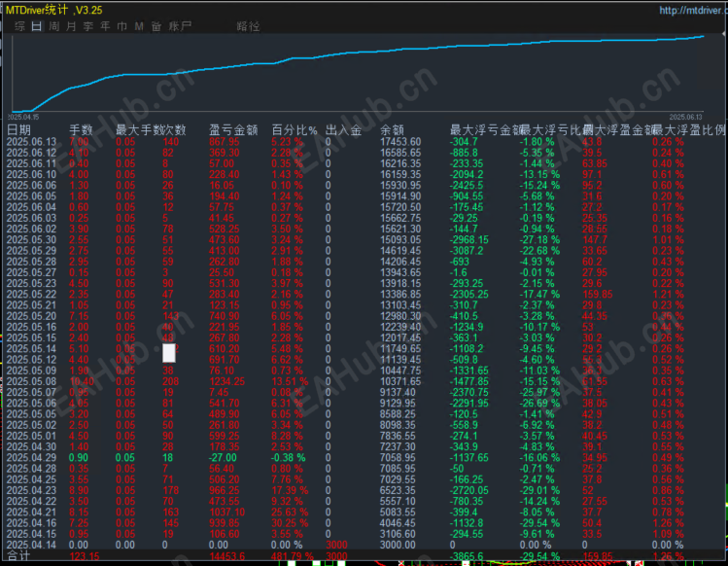The image size is (728, 566).
Task: Click the 百分比% column header
Action: tap(295, 130)
